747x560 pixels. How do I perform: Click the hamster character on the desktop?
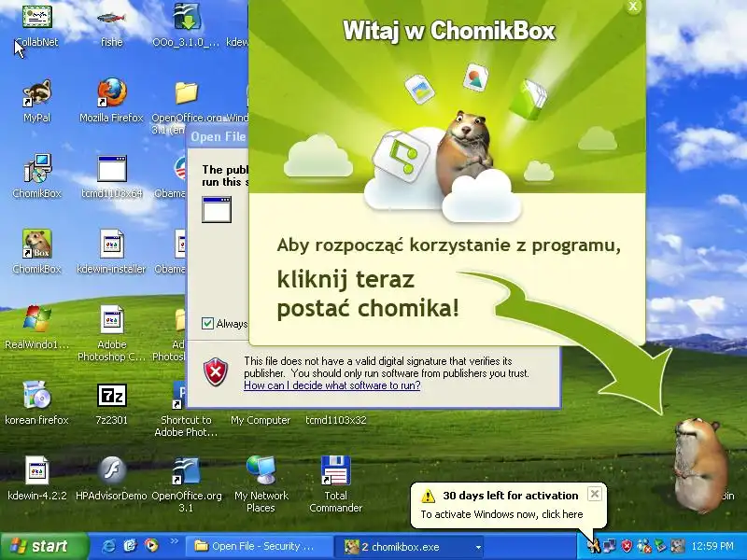point(700,464)
